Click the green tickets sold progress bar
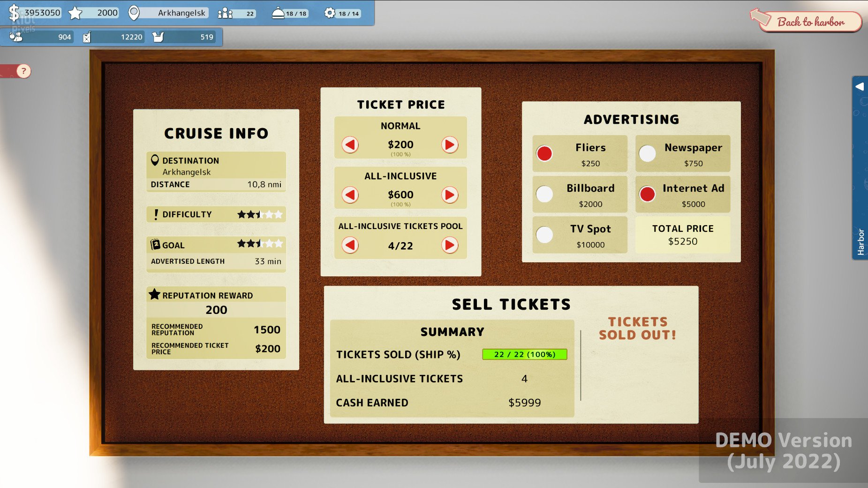Image resolution: width=868 pixels, height=488 pixels. 525,354
